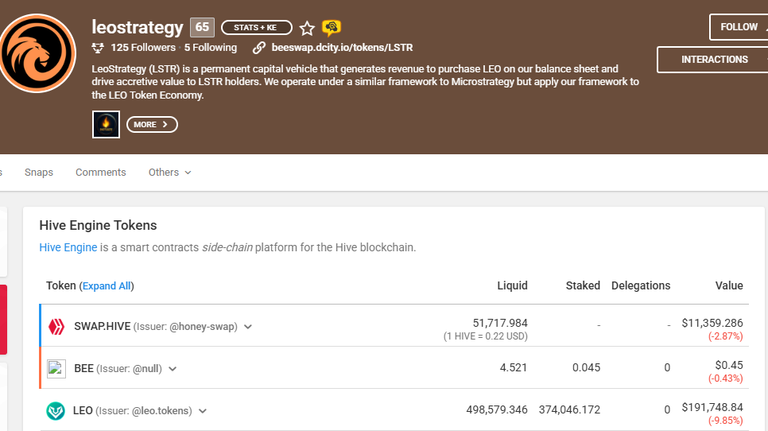Open the INTERACTIONS dropdown
This screenshot has height=431, width=768.
(713, 60)
